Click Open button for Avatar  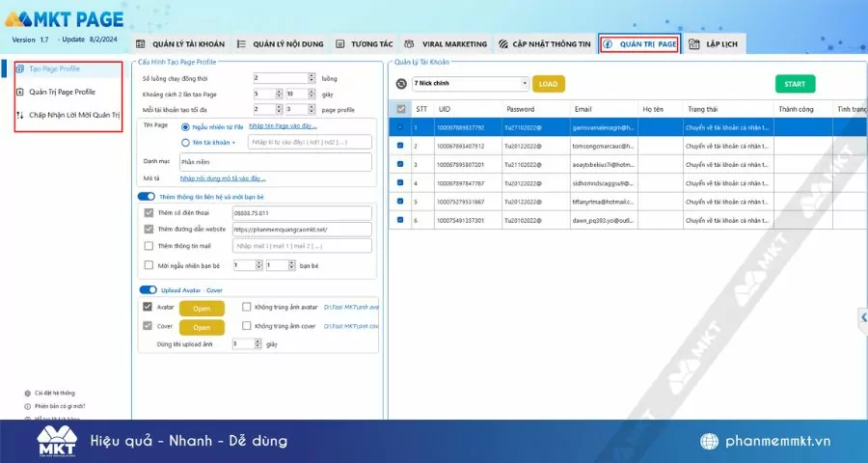tap(202, 309)
